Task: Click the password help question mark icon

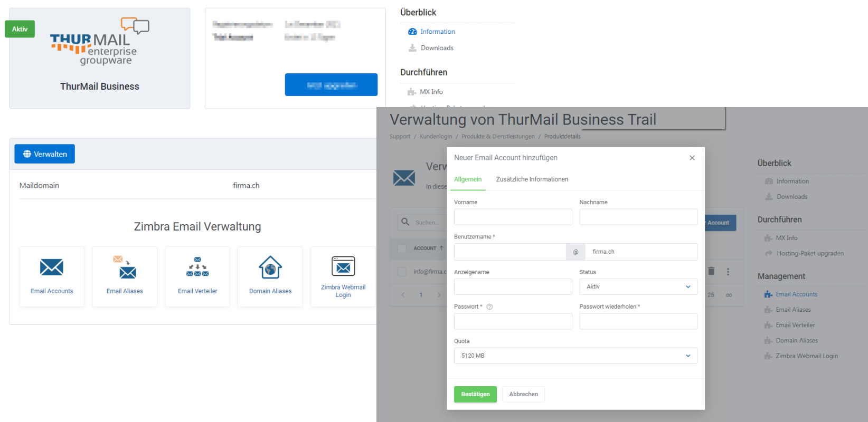Action: tap(489, 307)
